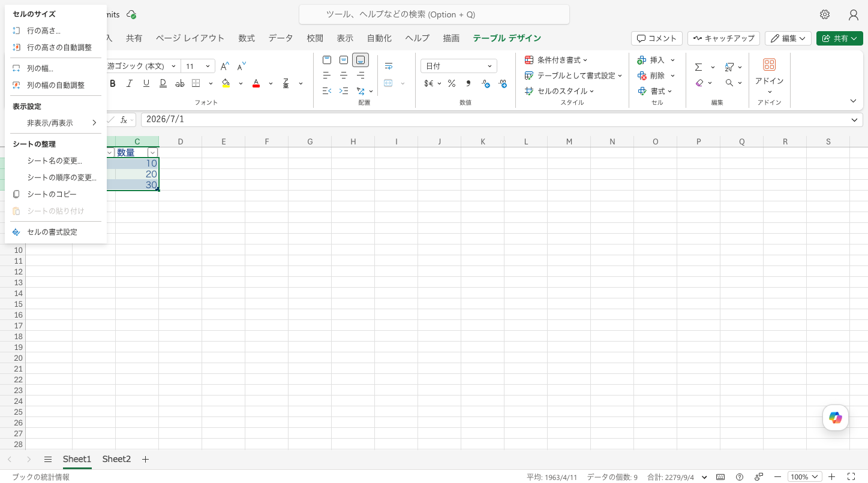The height and width of the screenshot is (483, 868).
Task: Expand the fill color dropdown arrow
Action: [241, 83]
